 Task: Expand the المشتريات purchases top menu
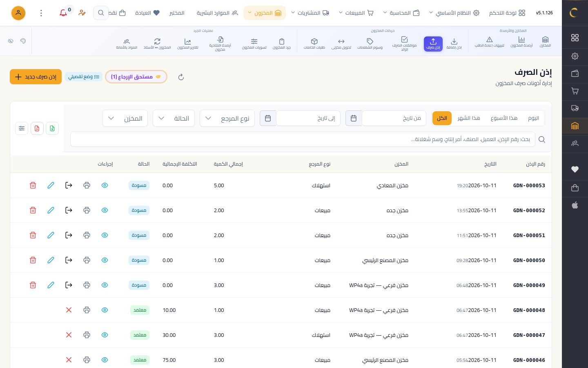310,13
